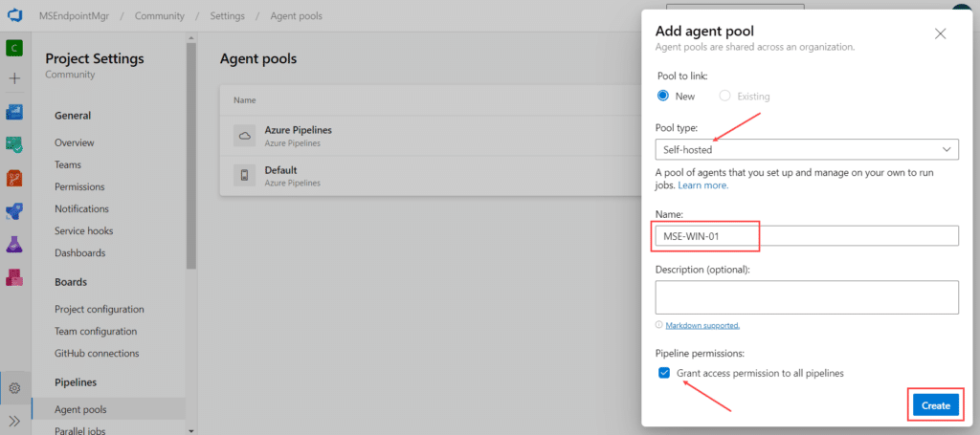Open Service hooks settings page

[x=84, y=231]
